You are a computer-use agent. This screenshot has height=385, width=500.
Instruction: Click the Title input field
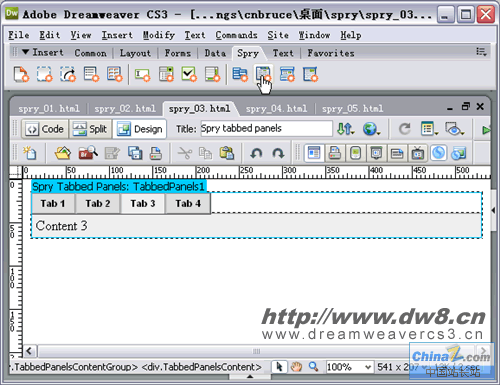266,129
